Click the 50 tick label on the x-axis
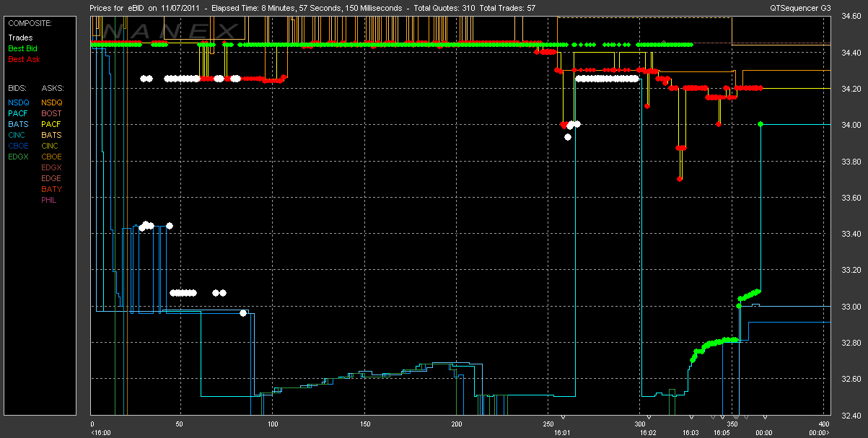Viewport: 868px width, 438px height. [180, 424]
